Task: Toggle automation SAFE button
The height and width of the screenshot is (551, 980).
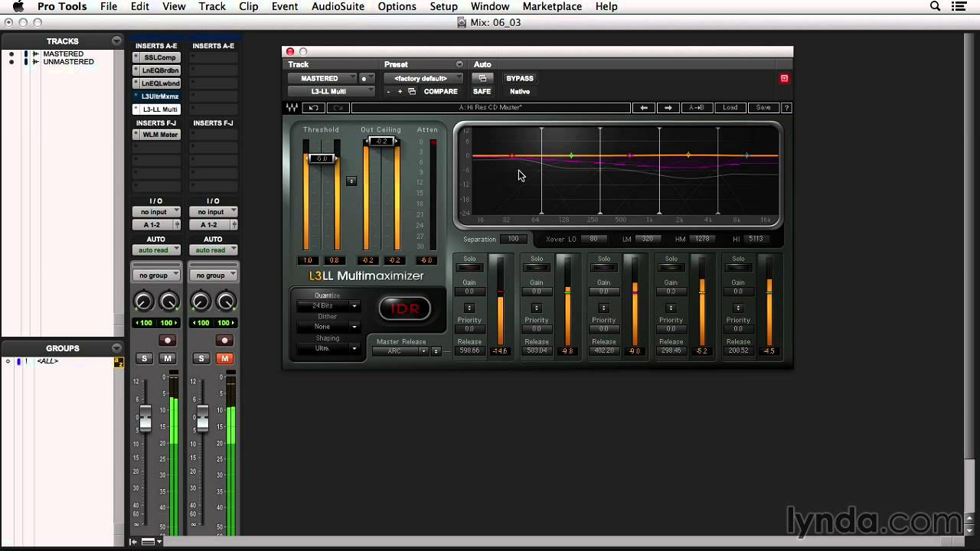Action: click(482, 92)
